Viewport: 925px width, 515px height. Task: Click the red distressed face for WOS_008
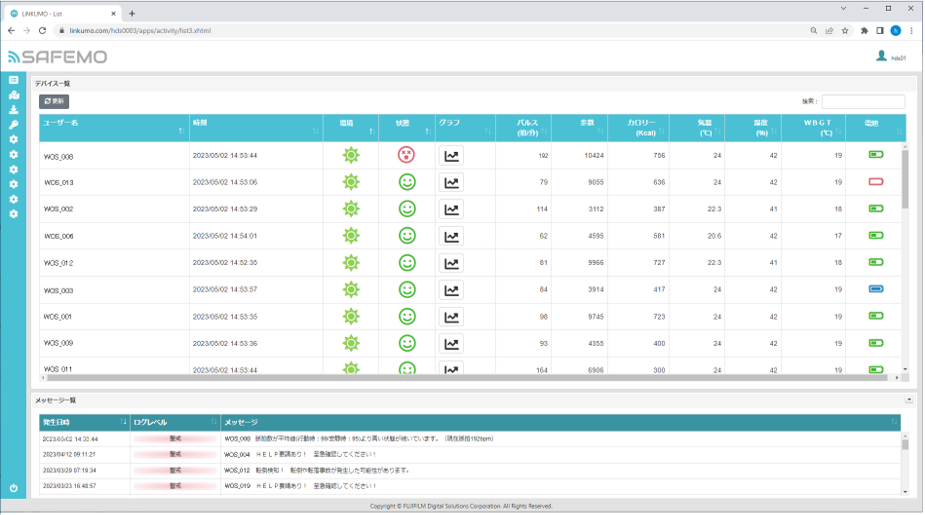coord(406,155)
